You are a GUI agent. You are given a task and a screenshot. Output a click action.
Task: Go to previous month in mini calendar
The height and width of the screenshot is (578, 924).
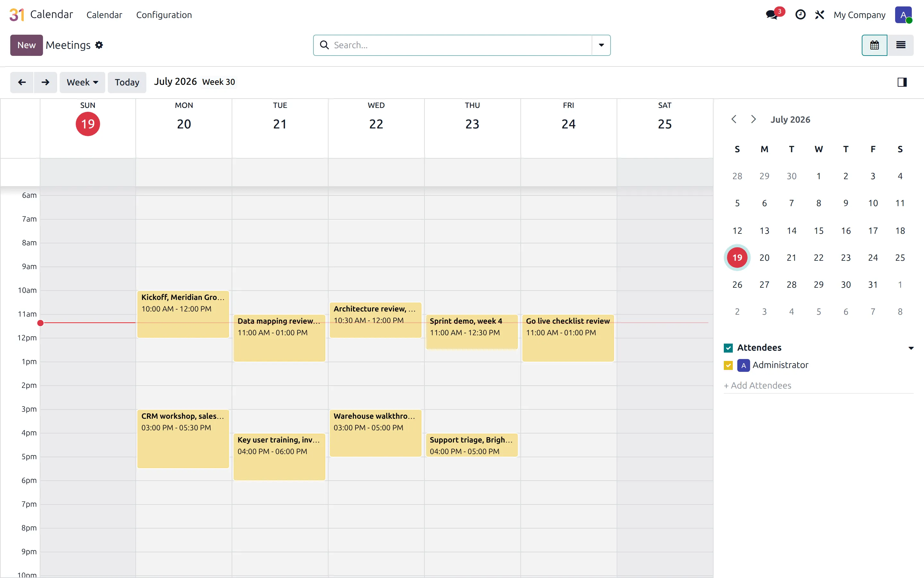pos(734,119)
